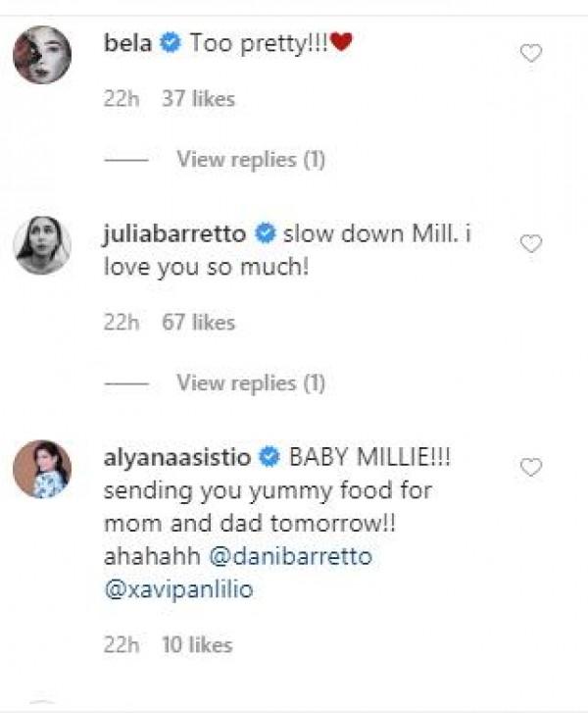This screenshot has height=713, width=588.
Task: Click the 22h timestamp on juliabarretto's comment
Action: pyautogui.click(x=120, y=322)
